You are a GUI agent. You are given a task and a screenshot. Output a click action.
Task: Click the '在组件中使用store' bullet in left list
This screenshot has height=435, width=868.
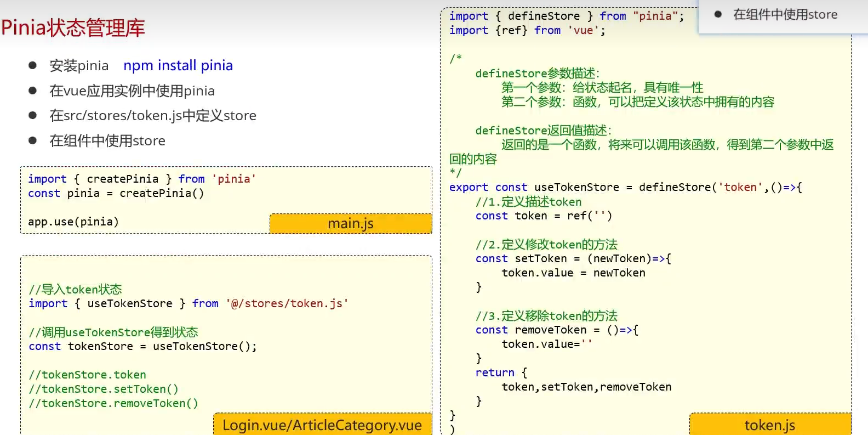(x=107, y=141)
